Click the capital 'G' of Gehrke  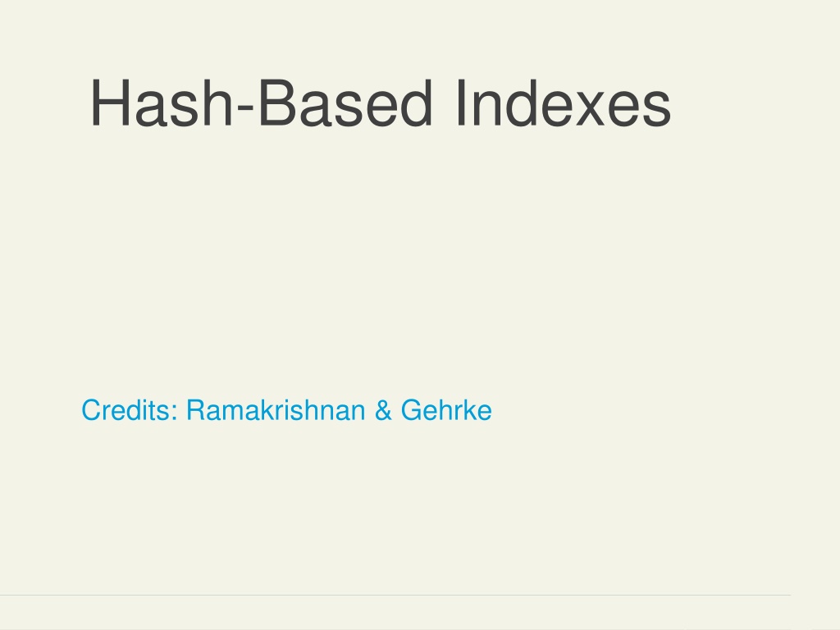411,410
